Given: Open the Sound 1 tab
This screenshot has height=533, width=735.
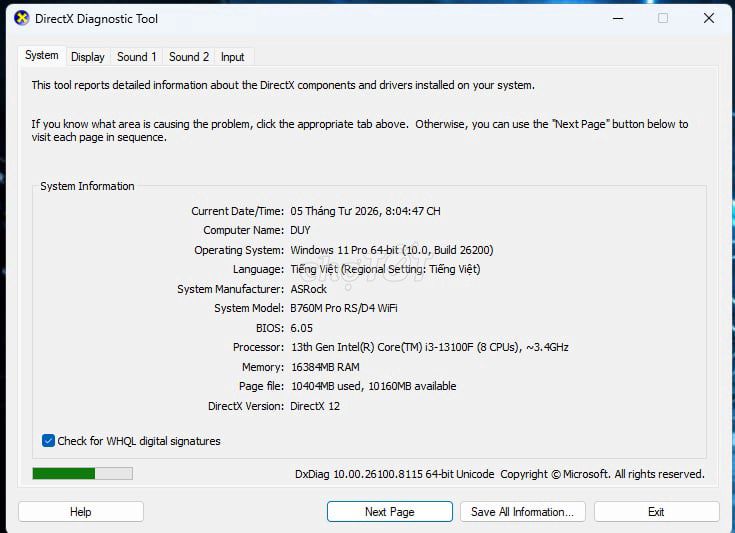Looking at the screenshot, I should 136,57.
